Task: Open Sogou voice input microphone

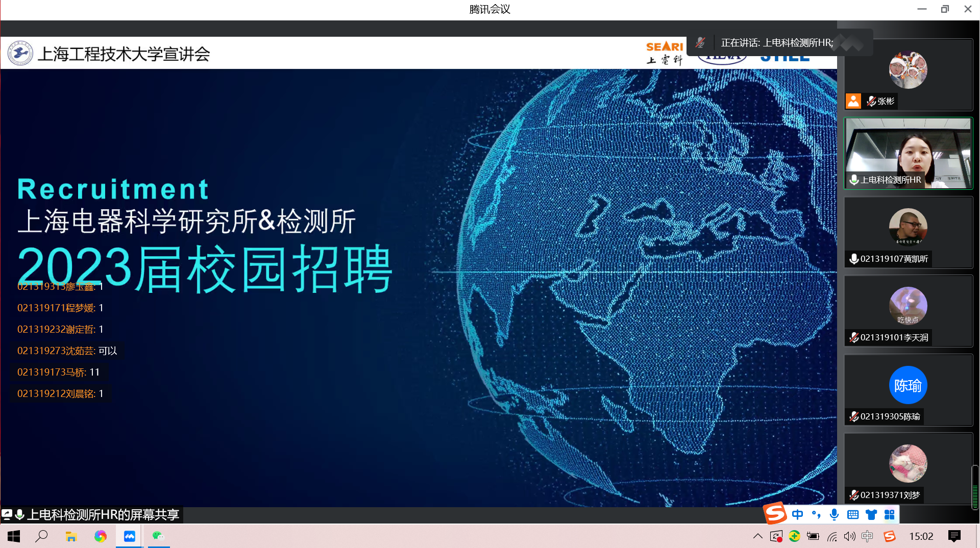Action: click(834, 514)
